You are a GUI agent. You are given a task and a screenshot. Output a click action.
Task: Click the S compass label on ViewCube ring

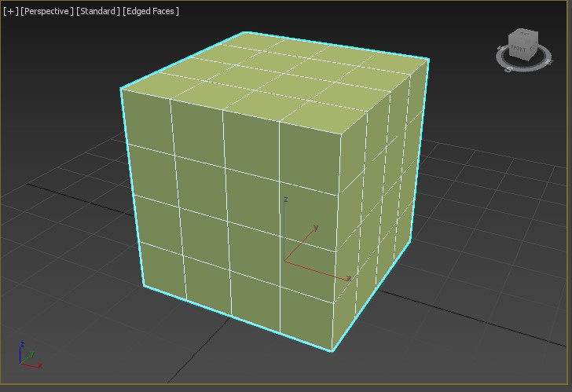(509, 69)
